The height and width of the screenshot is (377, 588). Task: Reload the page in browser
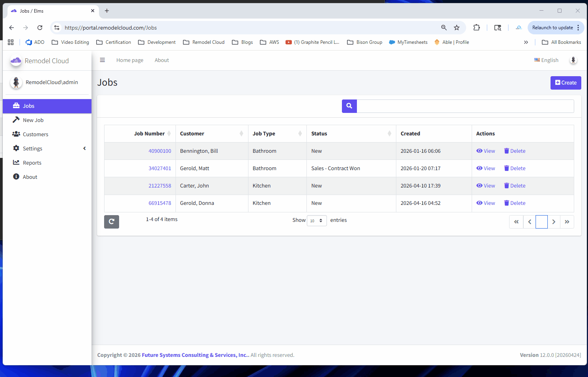40,28
